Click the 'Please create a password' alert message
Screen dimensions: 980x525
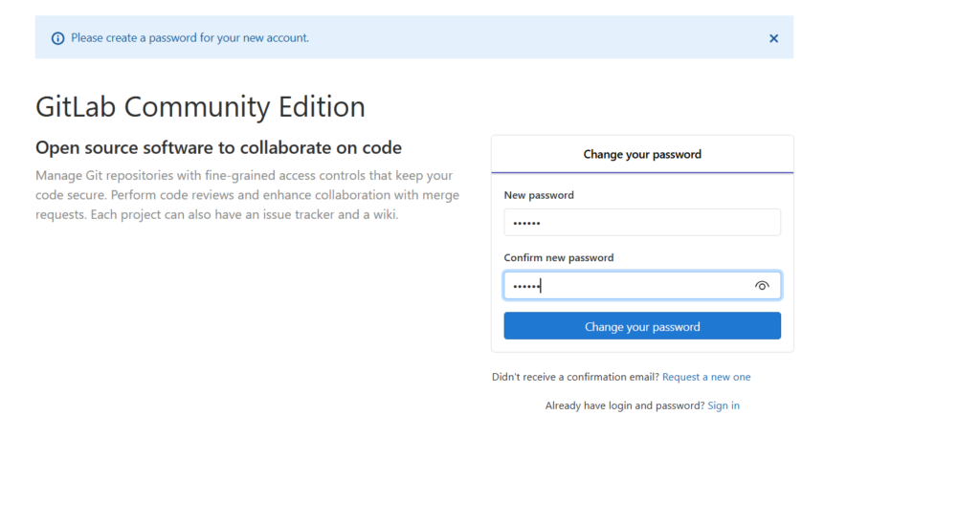click(189, 38)
